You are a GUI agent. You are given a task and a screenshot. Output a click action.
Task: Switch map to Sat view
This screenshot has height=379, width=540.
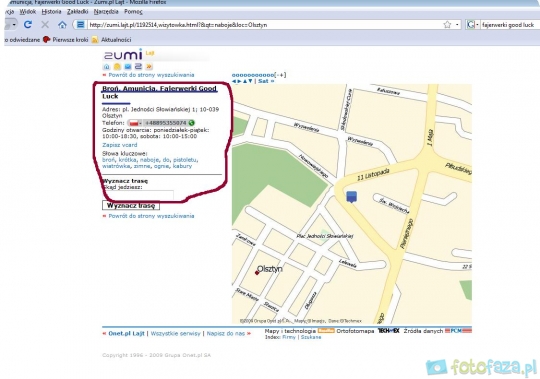[263, 81]
